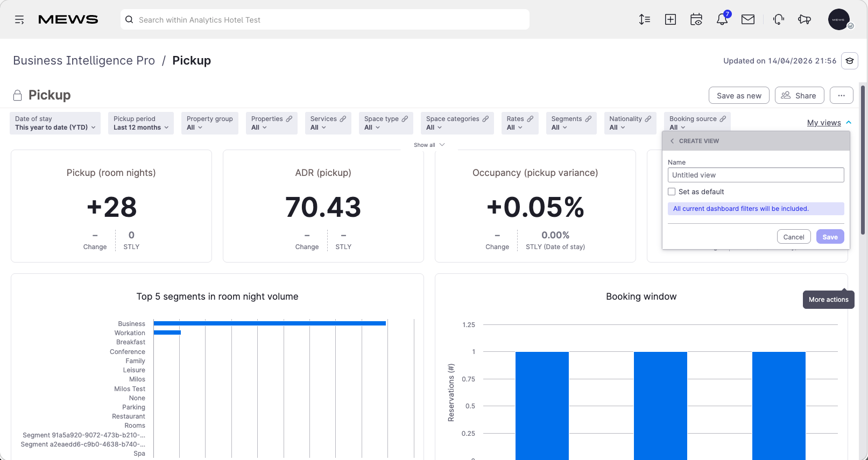Click the filters included info message

click(x=756, y=209)
